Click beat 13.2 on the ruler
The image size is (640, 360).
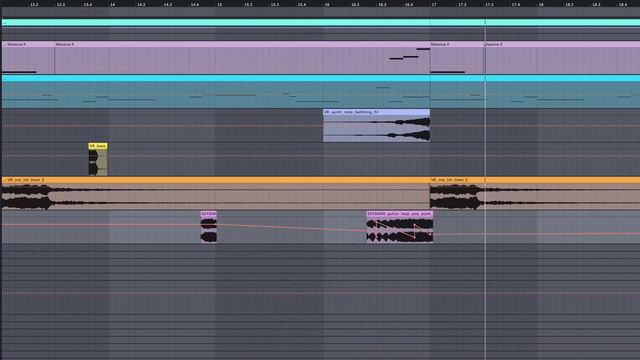[x=34, y=4]
